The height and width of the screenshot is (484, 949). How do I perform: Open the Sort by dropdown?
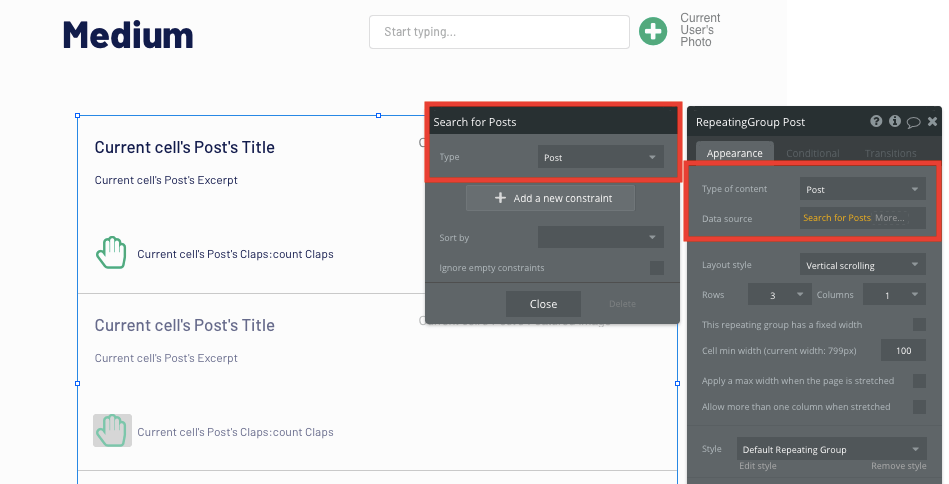(x=600, y=237)
